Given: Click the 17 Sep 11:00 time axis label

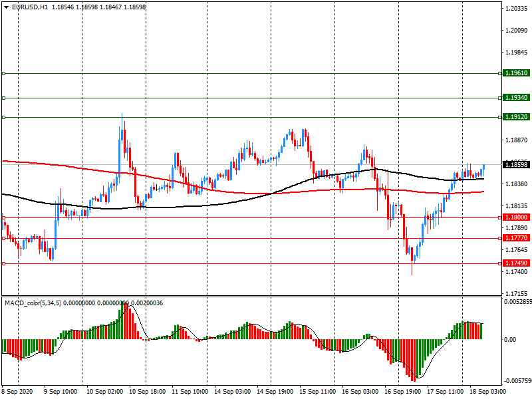Looking at the screenshot, I should 445,392.
